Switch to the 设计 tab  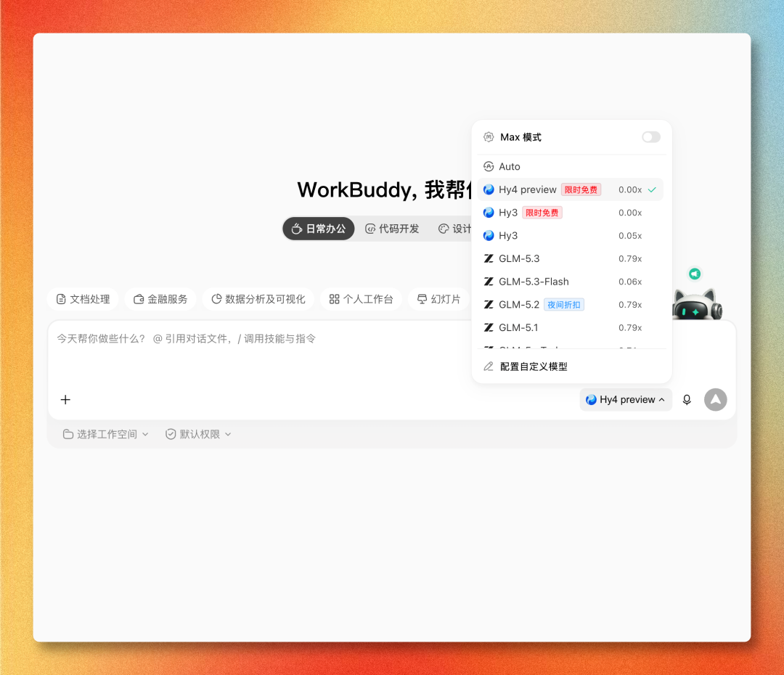pos(454,229)
